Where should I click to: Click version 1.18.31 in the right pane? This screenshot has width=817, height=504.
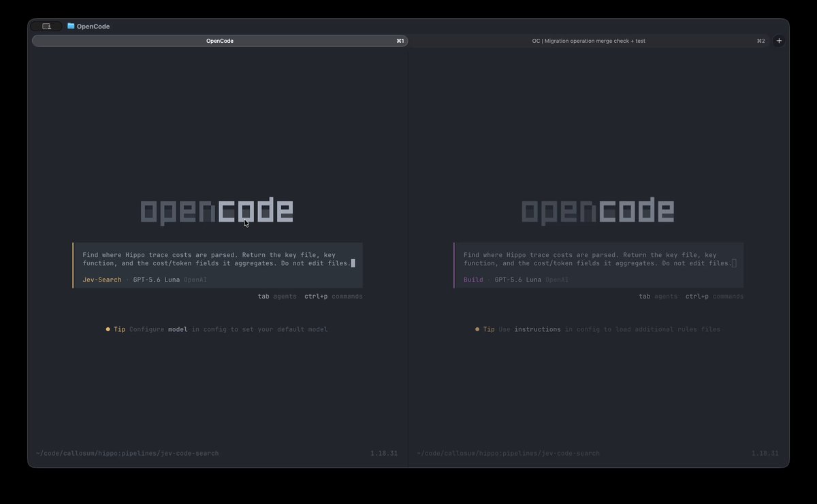pos(765,453)
